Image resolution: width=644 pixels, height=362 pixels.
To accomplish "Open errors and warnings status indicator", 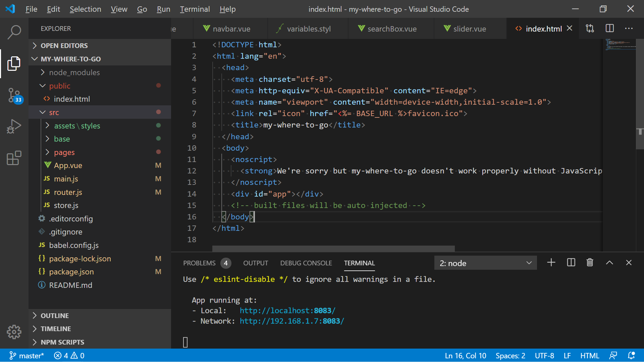I will [69, 356].
